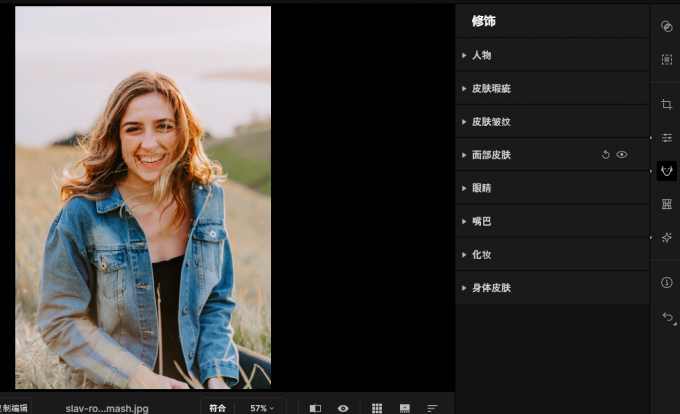Click the 符合 fit button

pos(218,408)
